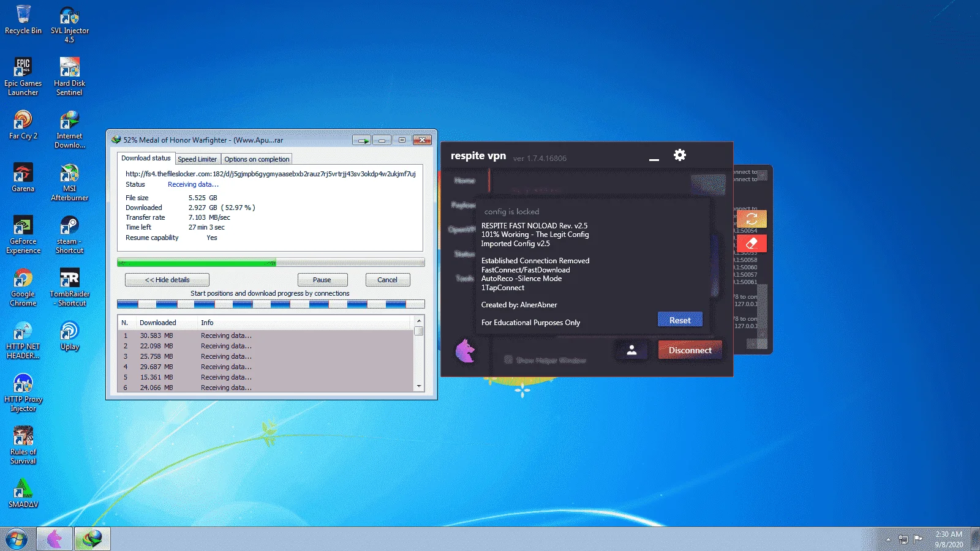This screenshot has width=980, height=551.
Task: Select the Far Cry 2 desktop shortcut
Action: pyautogui.click(x=23, y=125)
